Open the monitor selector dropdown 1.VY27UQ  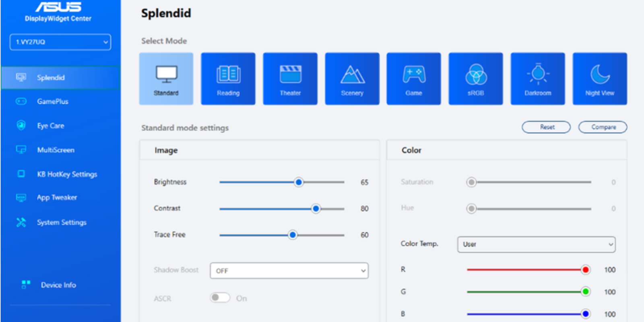click(60, 42)
